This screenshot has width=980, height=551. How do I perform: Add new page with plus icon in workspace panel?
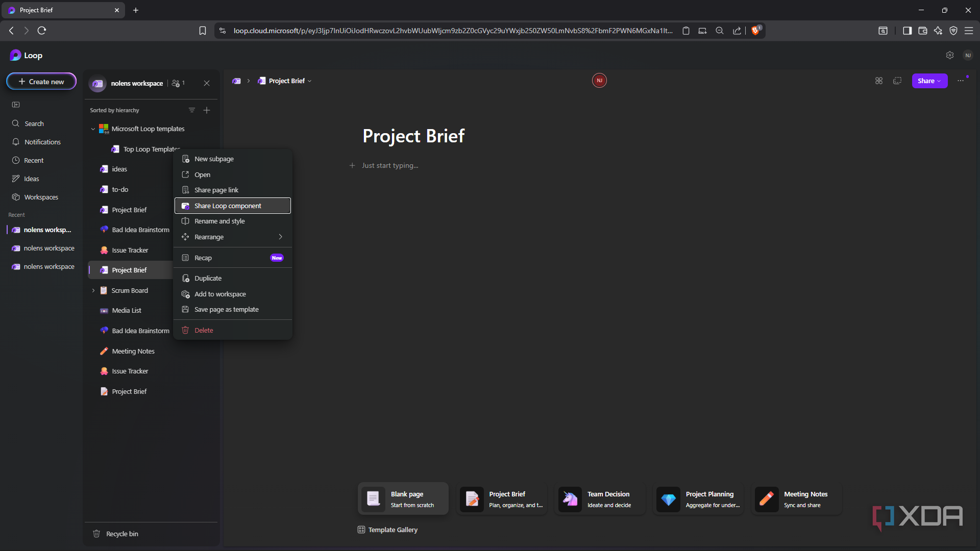click(x=207, y=110)
